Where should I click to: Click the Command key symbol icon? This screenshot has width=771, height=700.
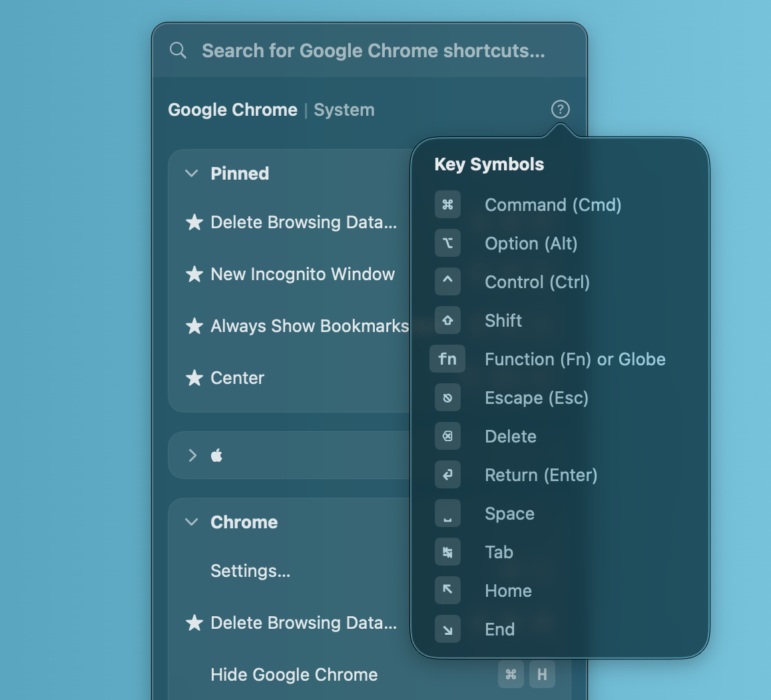pyautogui.click(x=447, y=205)
